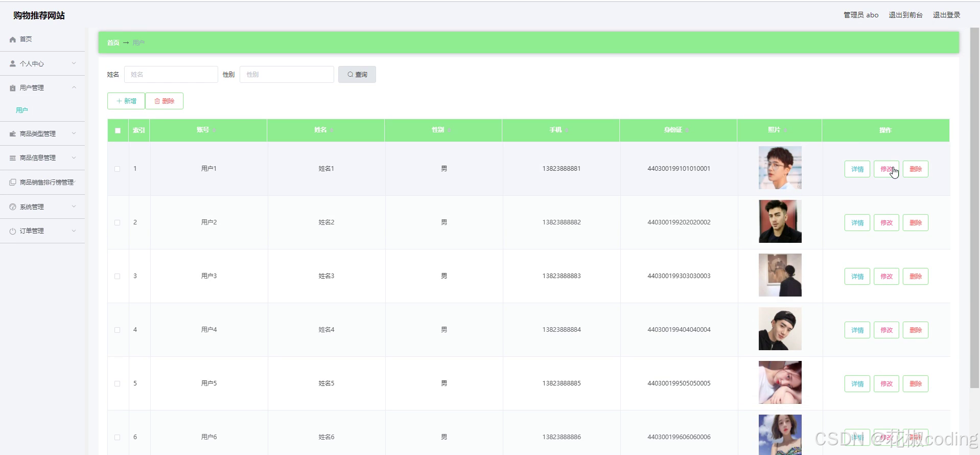Image resolution: width=980 pixels, height=455 pixels.
Task: Expand the 系统管理 chevron
Action: (74, 207)
